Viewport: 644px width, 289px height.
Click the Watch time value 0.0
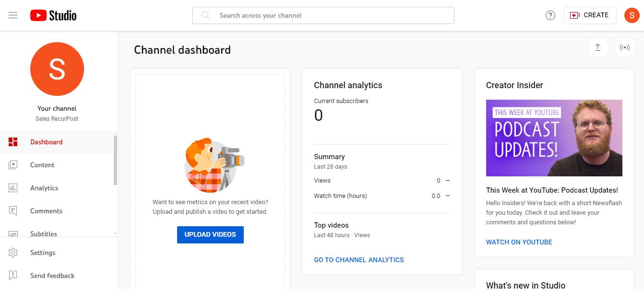436,196
